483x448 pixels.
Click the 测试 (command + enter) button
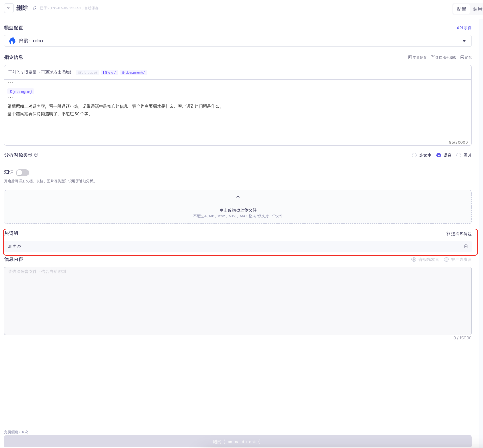click(x=238, y=441)
